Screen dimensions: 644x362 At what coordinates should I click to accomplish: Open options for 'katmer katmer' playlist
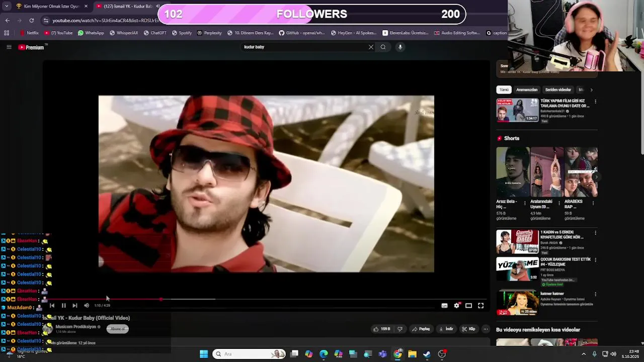coord(595,294)
